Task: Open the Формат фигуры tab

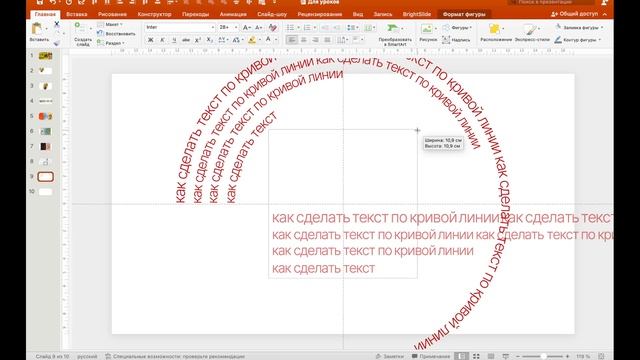Action: 464,14
